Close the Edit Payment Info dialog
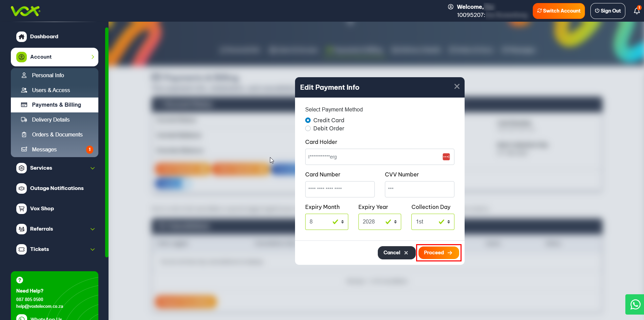The width and height of the screenshot is (644, 320). [457, 87]
